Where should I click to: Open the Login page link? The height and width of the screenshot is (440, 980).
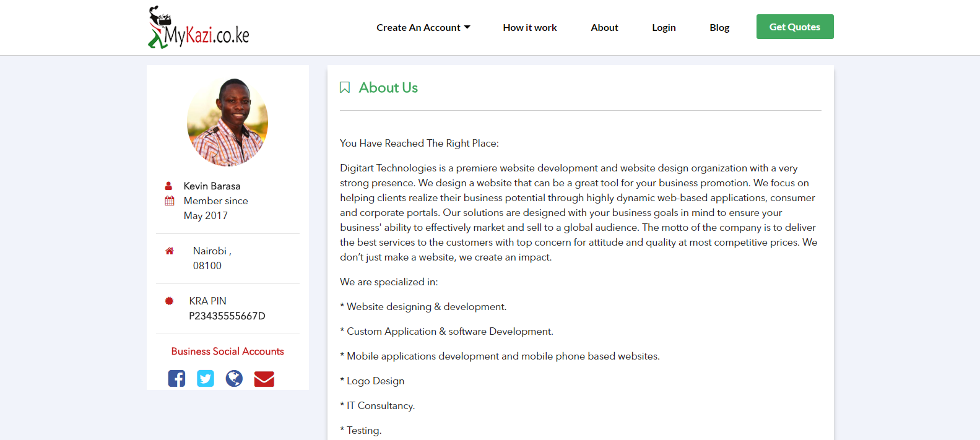click(x=664, y=28)
